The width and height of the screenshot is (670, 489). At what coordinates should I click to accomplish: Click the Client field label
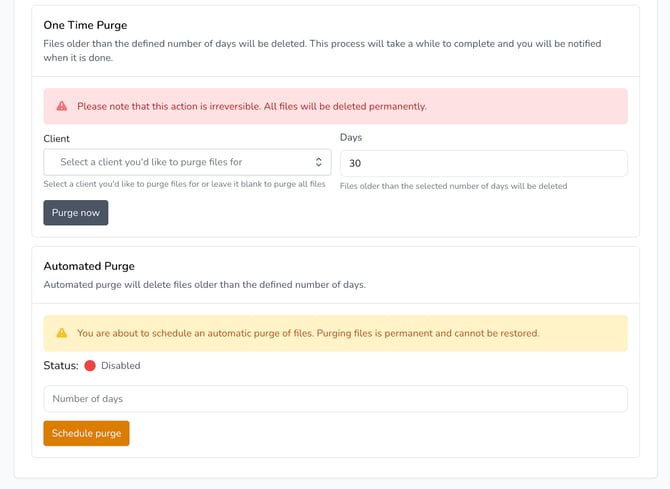(x=57, y=138)
